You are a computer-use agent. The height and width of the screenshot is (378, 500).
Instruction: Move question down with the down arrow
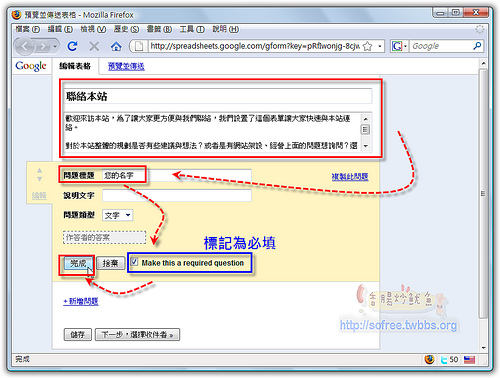(x=40, y=179)
